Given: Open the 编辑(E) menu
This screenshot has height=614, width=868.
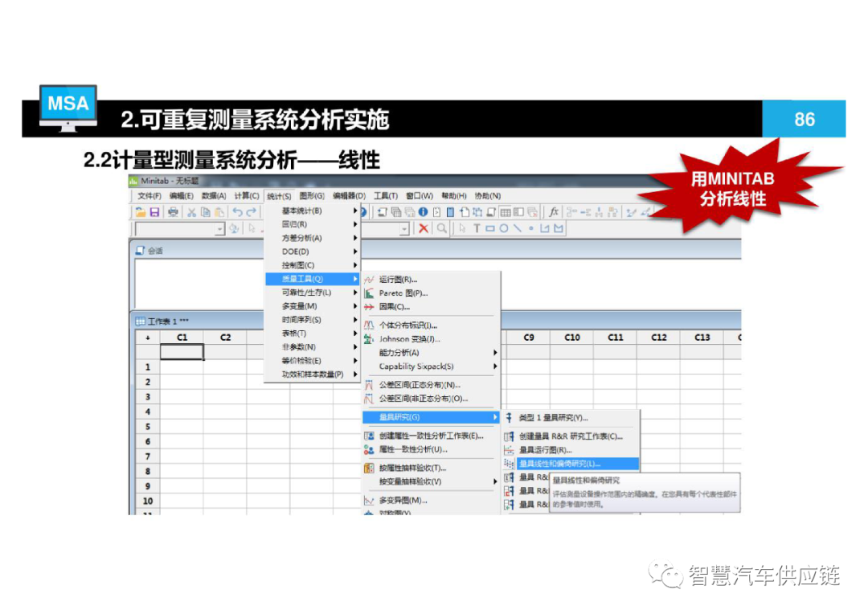Looking at the screenshot, I should 182,196.
